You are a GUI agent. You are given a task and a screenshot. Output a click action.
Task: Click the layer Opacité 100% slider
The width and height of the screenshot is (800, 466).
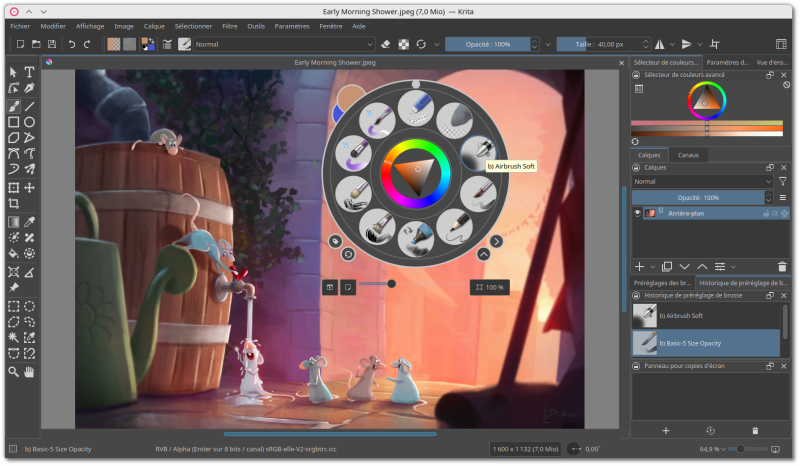pos(698,198)
